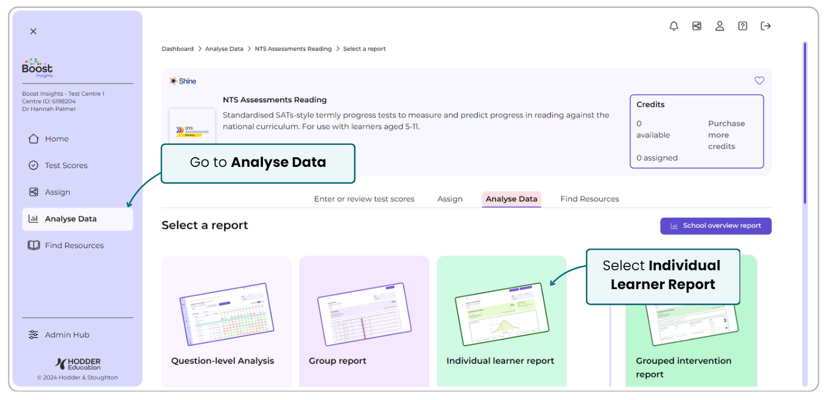Image resolution: width=830 pixels, height=400 pixels.
Task: Switch to Enter or review test scores tab
Action: 364,199
